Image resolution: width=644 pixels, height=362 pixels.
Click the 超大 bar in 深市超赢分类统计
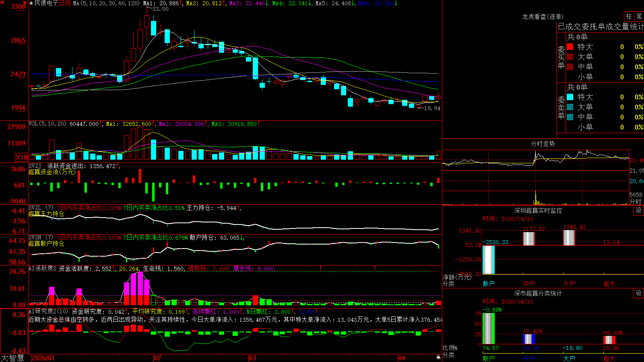[609, 340]
